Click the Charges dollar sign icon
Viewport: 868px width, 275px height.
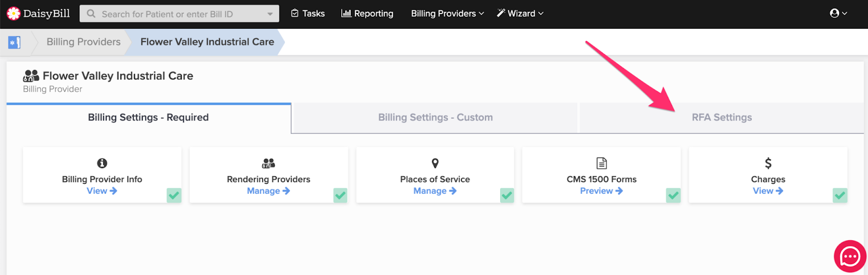[x=768, y=163]
